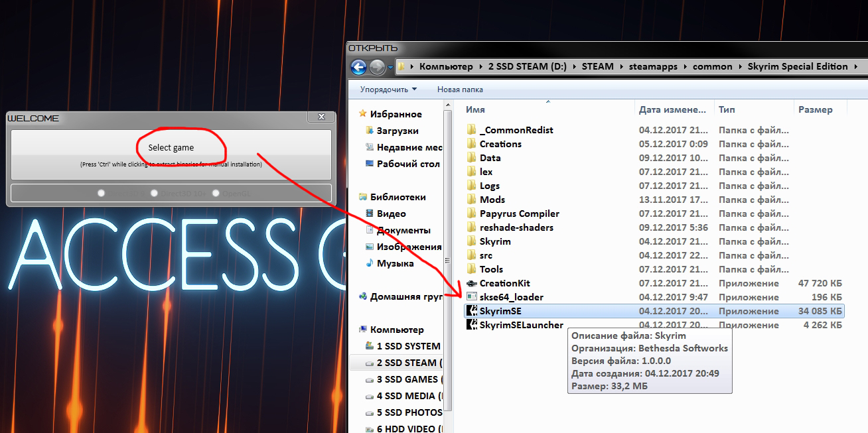The width and height of the screenshot is (868, 433).
Task: Click the Загрузки downloads icon in sidebar
Action: point(370,131)
